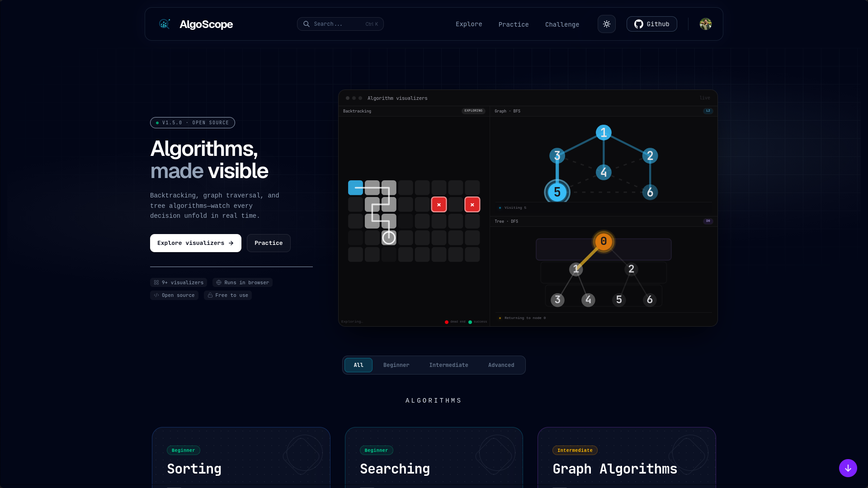
Task: Click BFS graph node 4
Action: point(604,172)
